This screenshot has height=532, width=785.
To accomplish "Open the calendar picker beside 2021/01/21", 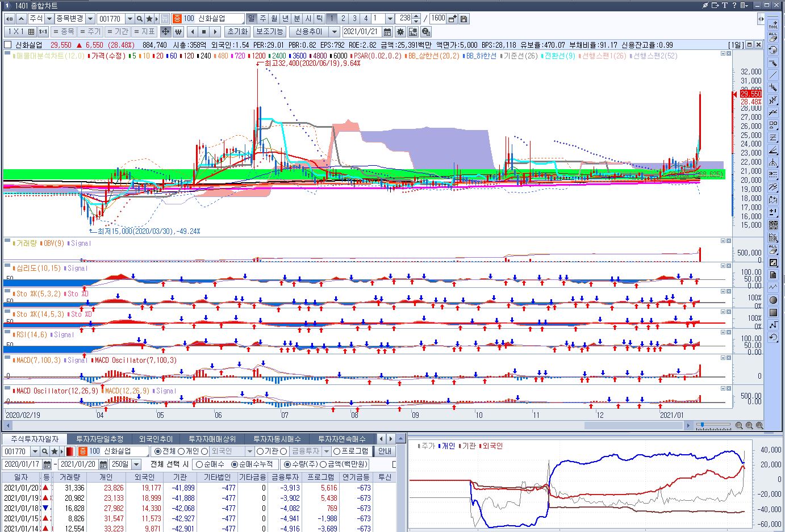I will [x=387, y=32].
